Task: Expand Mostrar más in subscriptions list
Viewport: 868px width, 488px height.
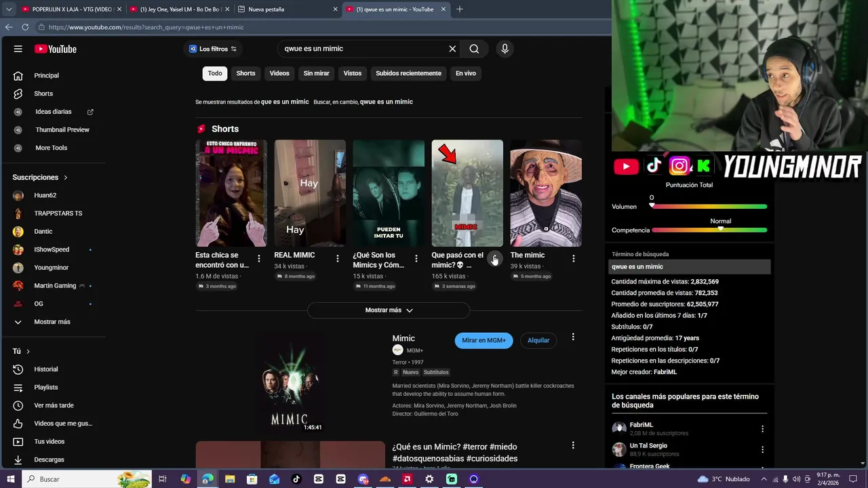Action: click(x=53, y=322)
